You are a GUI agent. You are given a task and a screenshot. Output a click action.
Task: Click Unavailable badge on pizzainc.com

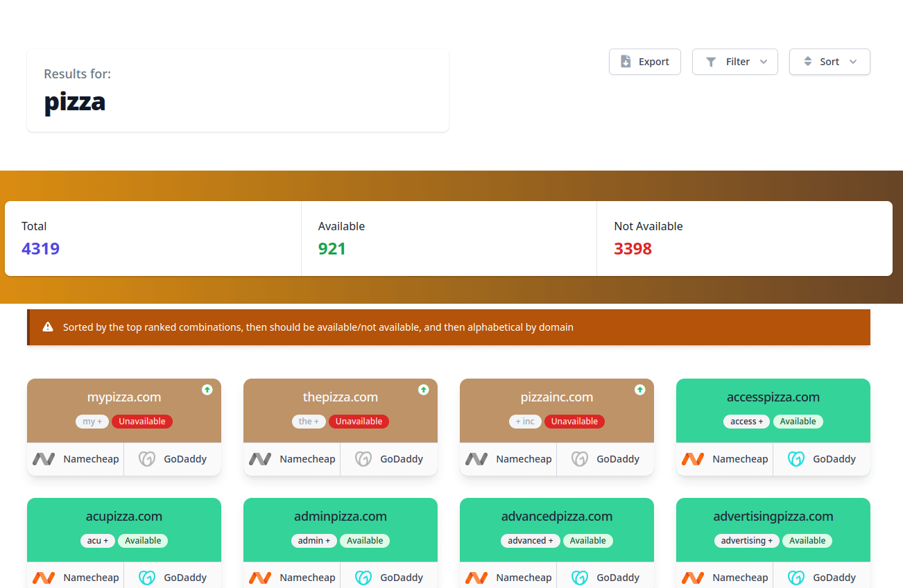pyautogui.click(x=574, y=422)
